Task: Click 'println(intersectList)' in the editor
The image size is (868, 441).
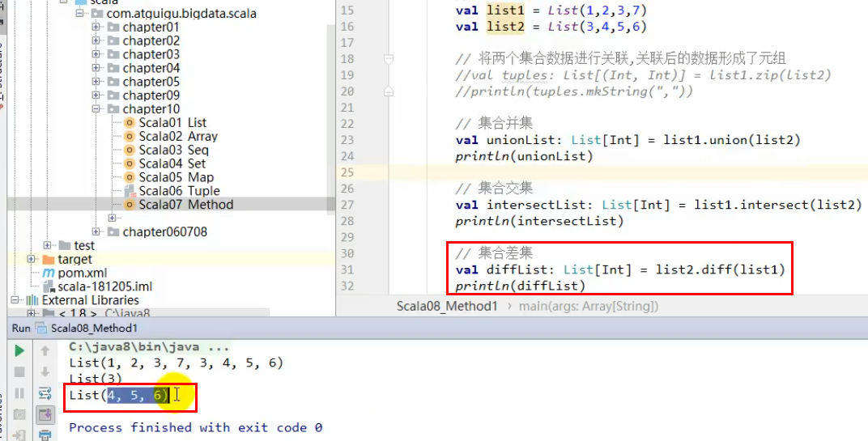Action: (539, 221)
